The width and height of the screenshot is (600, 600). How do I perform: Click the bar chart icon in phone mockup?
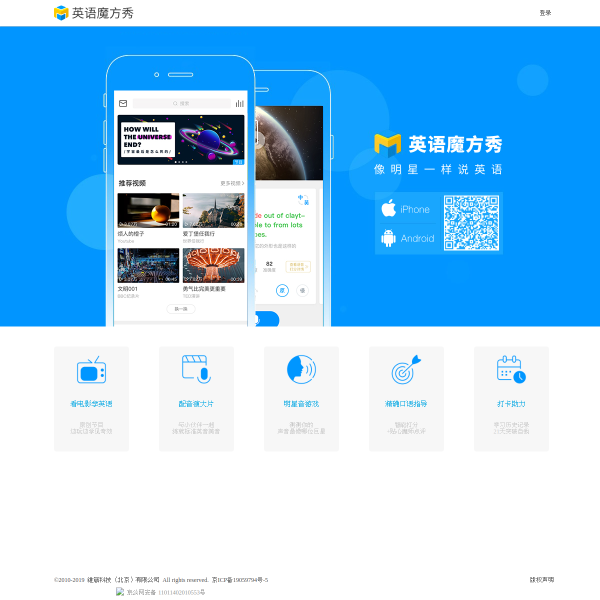240,103
